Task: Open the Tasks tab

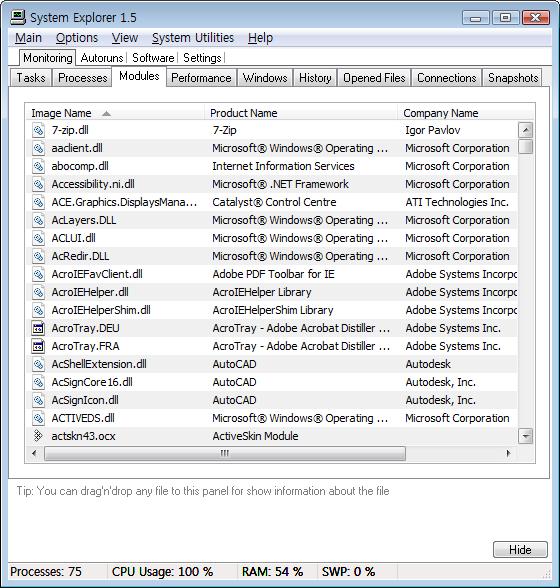Action: pos(30,78)
